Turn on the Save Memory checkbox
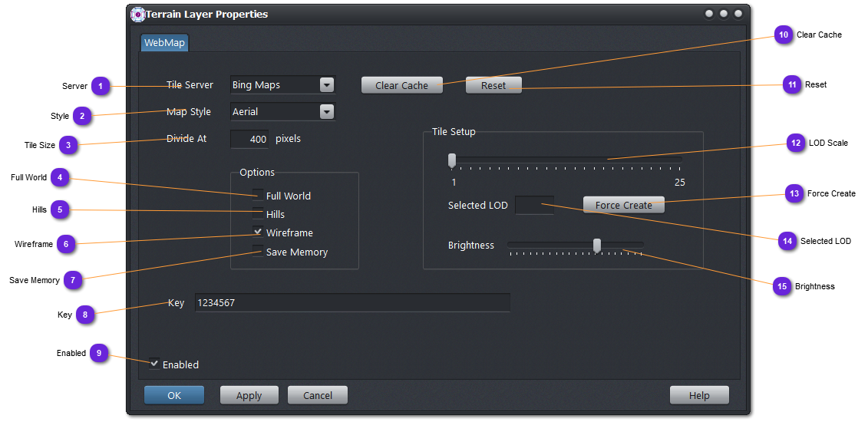868x422 pixels. pos(259,252)
